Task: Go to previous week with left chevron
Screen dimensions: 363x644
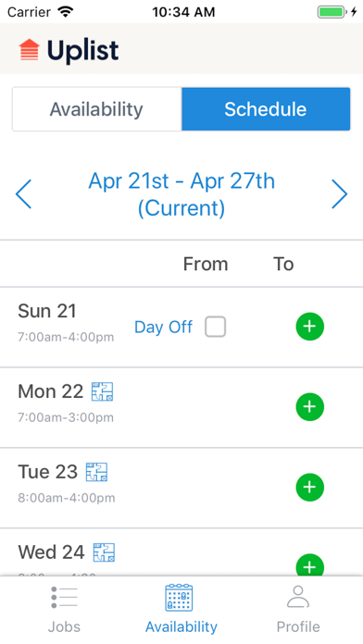Action: tap(23, 194)
